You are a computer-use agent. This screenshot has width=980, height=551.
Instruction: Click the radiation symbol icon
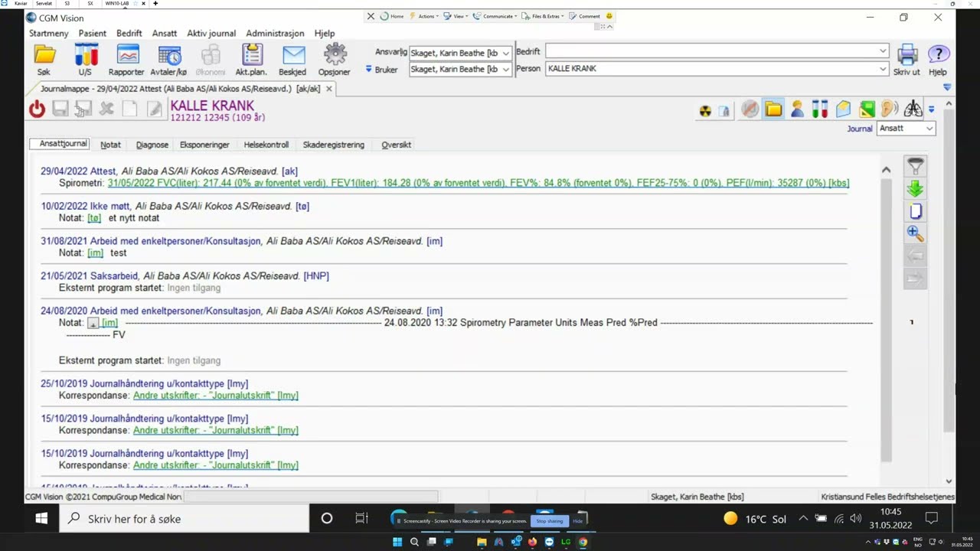click(705, 110)
